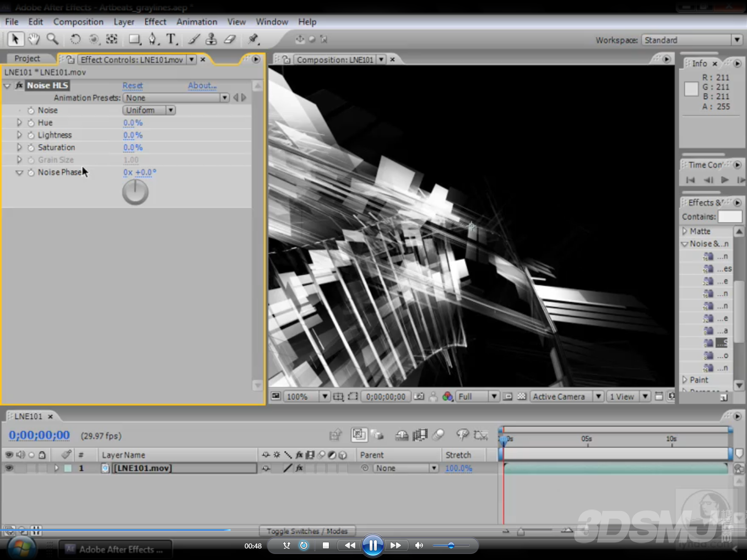This screenshot has width=747, height=560.
Task: Hide the LNE101.mov layer video eye
Action: tap(9, 468)
